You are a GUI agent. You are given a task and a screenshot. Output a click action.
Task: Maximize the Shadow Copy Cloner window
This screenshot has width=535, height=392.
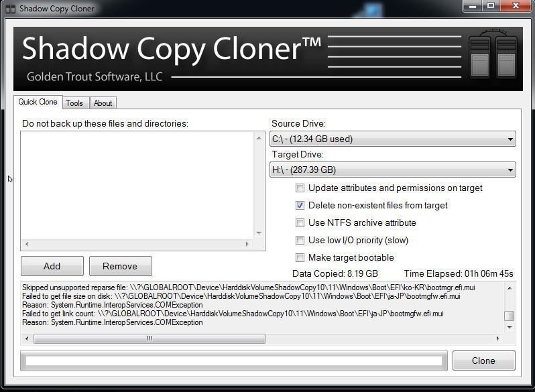tap(491, 6)
